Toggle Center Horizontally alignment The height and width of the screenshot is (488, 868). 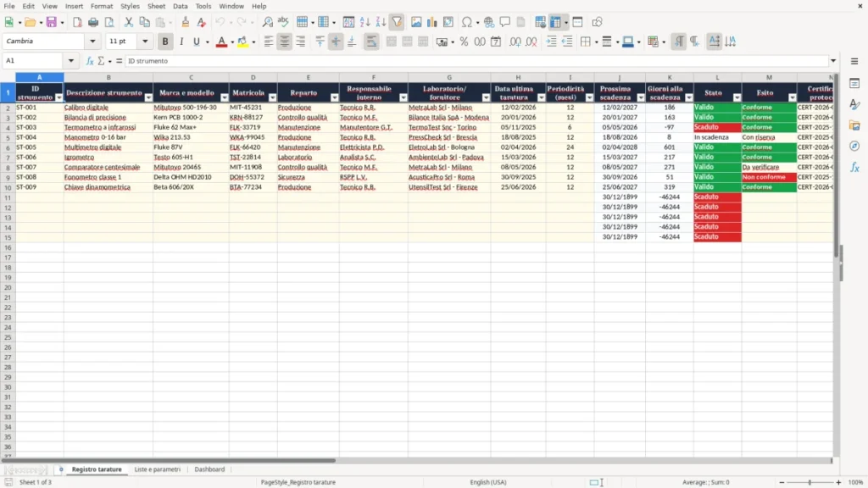285,42
